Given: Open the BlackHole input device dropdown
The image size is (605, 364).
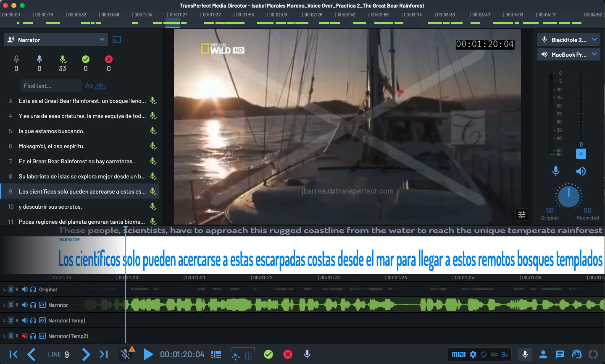Looking at the screenshot, I should [x=569, y=39].
